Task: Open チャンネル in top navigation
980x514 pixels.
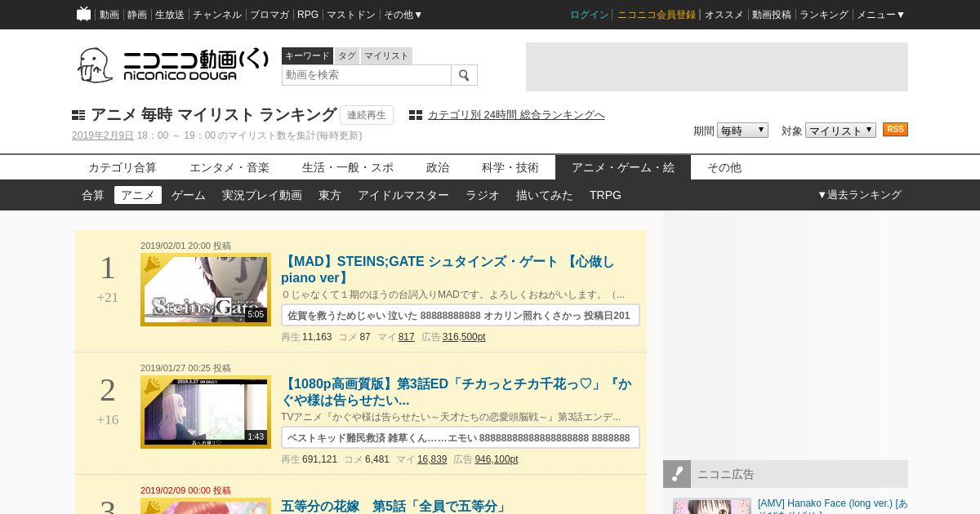Action: pos(217,15)
